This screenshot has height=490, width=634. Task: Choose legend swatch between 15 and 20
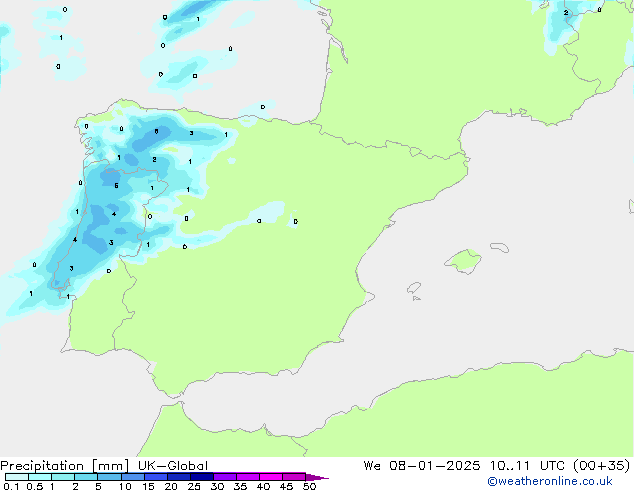point(155,477)
